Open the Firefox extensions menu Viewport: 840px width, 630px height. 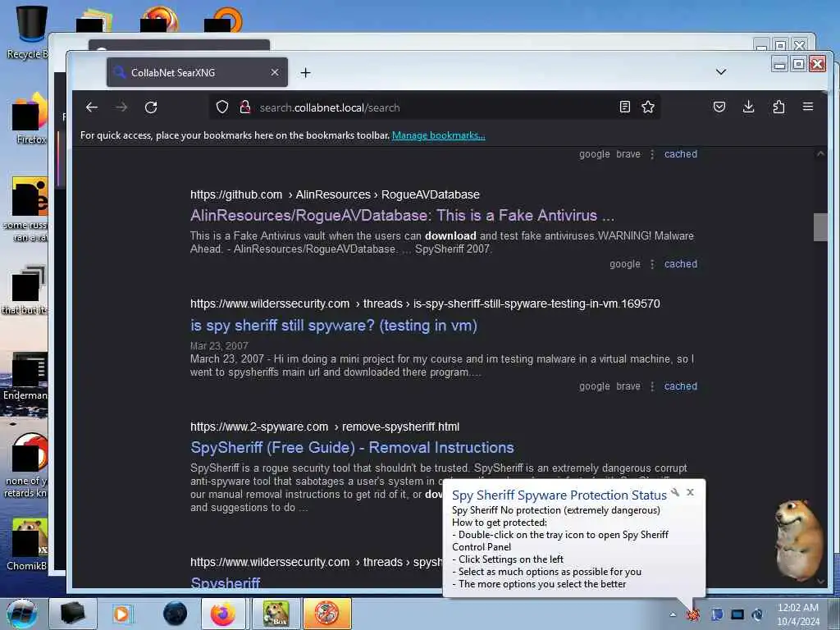pos(779,107)
